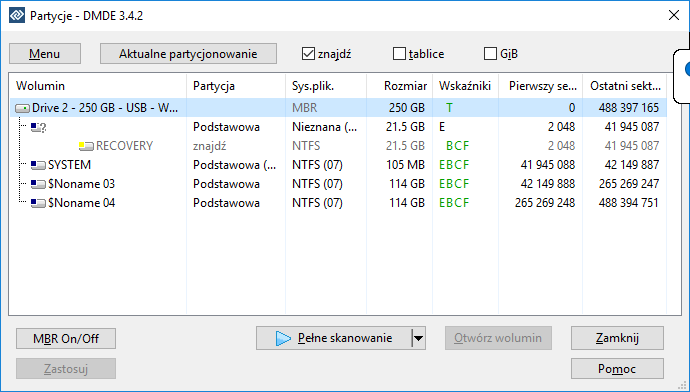Click the Ostatni sekt... column header
This screenshot has height=392, width=690.
625,86
